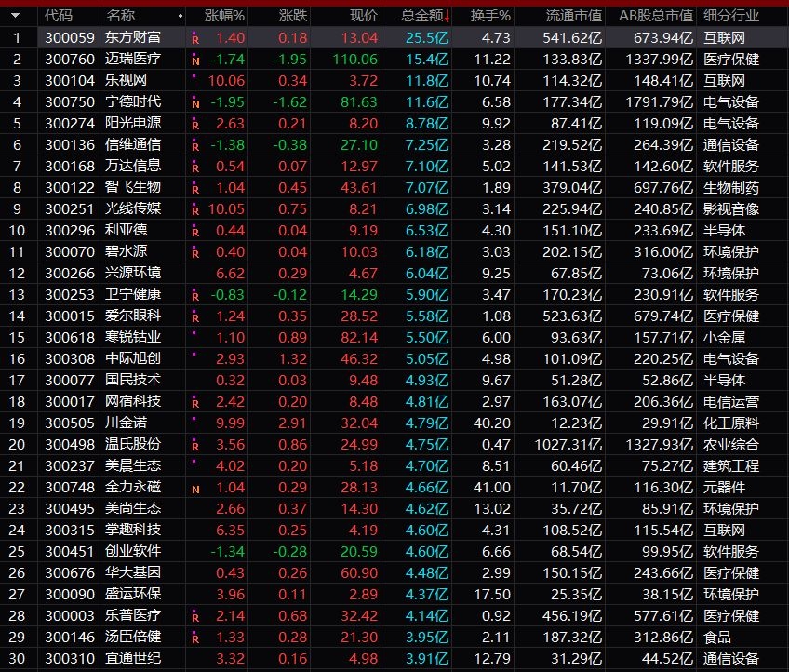This screenshot has height=672, width=789.
Task: Click turnover value 40.20 for 川金诺
Action: pos(492,423)
